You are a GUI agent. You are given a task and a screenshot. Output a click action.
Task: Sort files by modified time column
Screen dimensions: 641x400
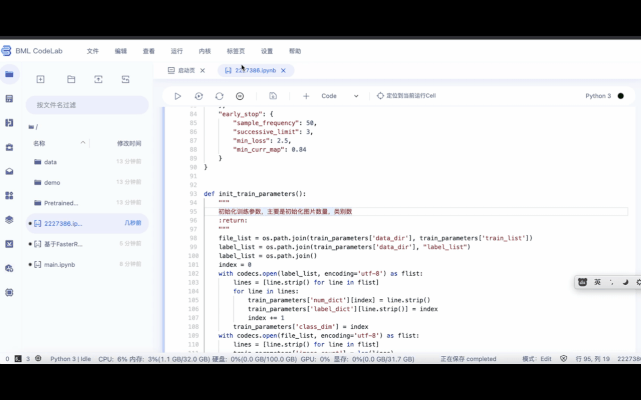click(129, 144)
